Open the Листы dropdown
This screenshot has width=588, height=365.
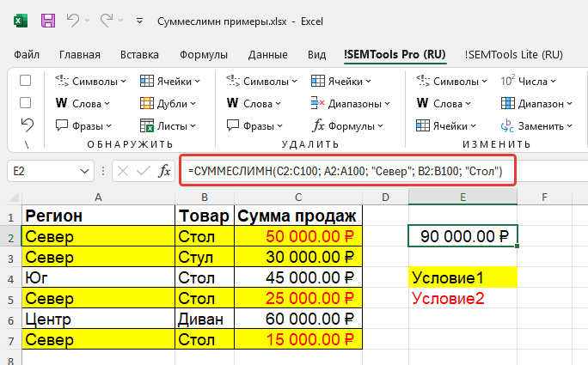tap(168, 126)
